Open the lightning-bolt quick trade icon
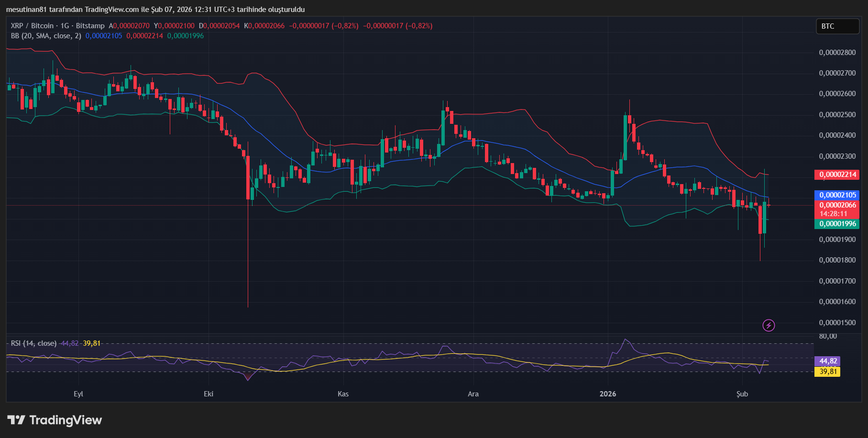Image resolution: width=868 pixels, height=438 pixels. coord(769,326)
